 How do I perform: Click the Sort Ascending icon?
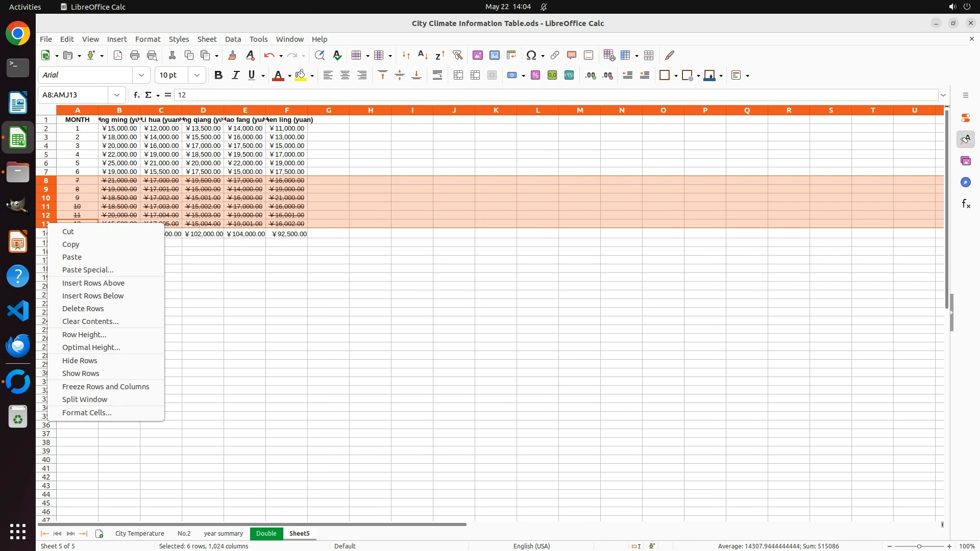pyautogui.click(x=423, y=55)
